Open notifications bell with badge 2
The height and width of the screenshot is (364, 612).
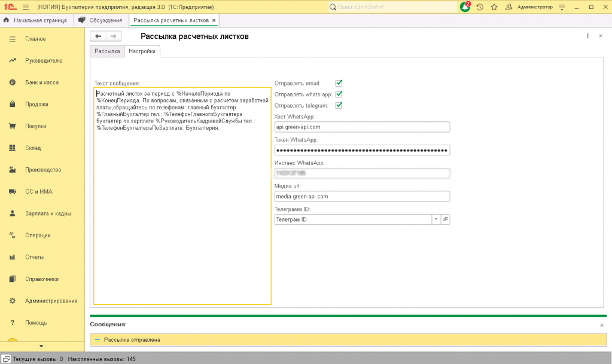pos(465,7)
